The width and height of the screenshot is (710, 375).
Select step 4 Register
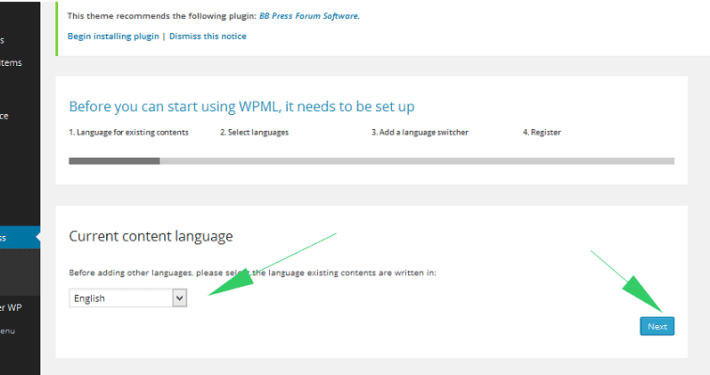(x=542, y=132)
